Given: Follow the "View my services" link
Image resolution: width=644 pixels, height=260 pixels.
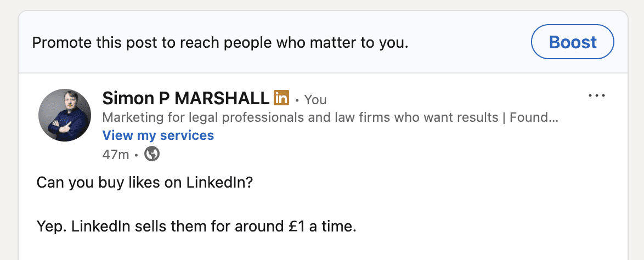Looking at the screenshot, I should coord(158,135).
